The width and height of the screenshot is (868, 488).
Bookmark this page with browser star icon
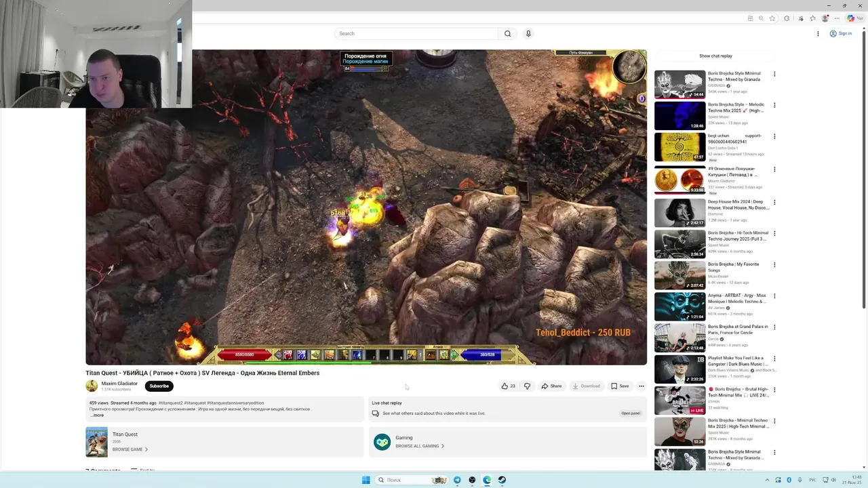point(772,18)
